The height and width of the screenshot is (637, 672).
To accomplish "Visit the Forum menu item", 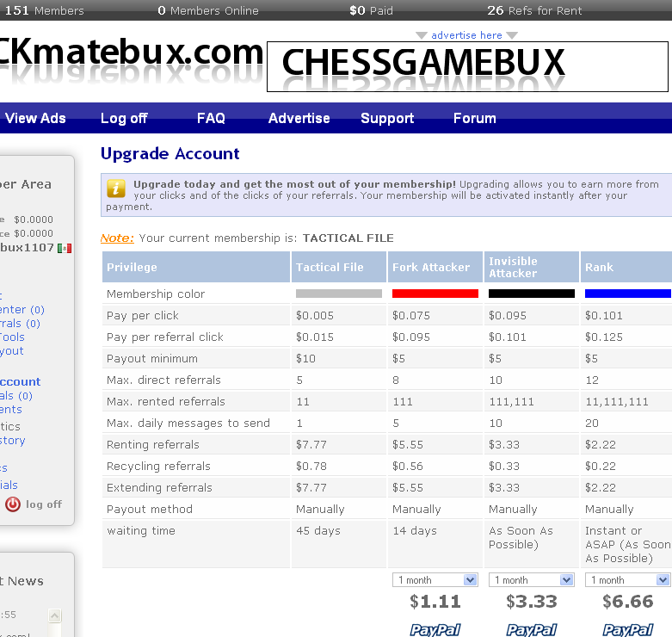I will click(x=475, y=118).
